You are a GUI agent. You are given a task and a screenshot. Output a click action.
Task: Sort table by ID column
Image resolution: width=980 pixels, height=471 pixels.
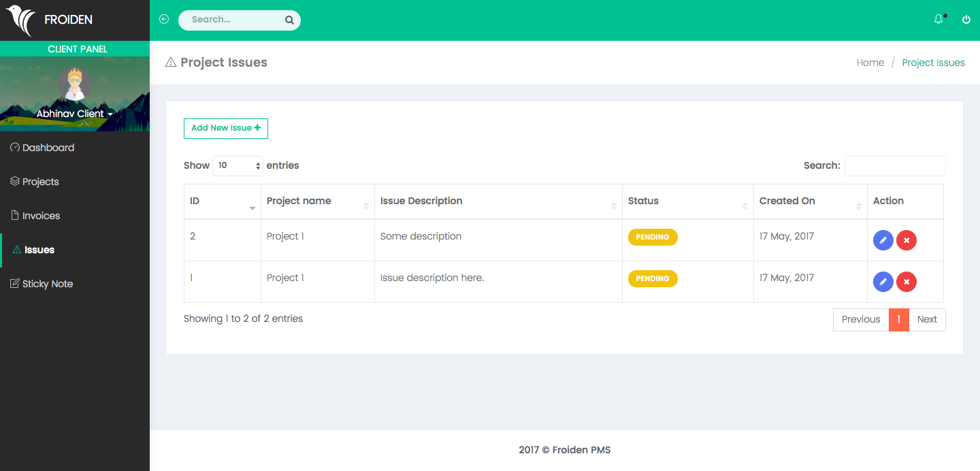[222, 201]
